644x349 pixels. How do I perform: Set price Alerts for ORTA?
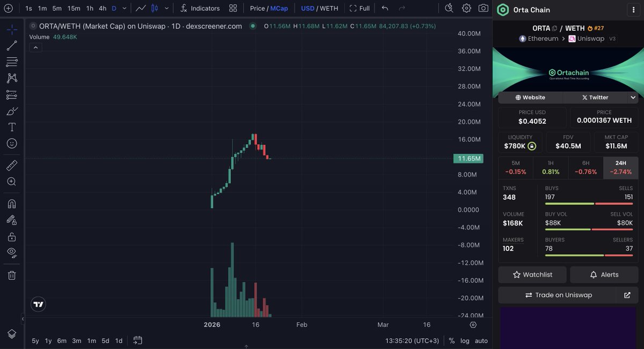pyautogui.click(x=604, y=274)
